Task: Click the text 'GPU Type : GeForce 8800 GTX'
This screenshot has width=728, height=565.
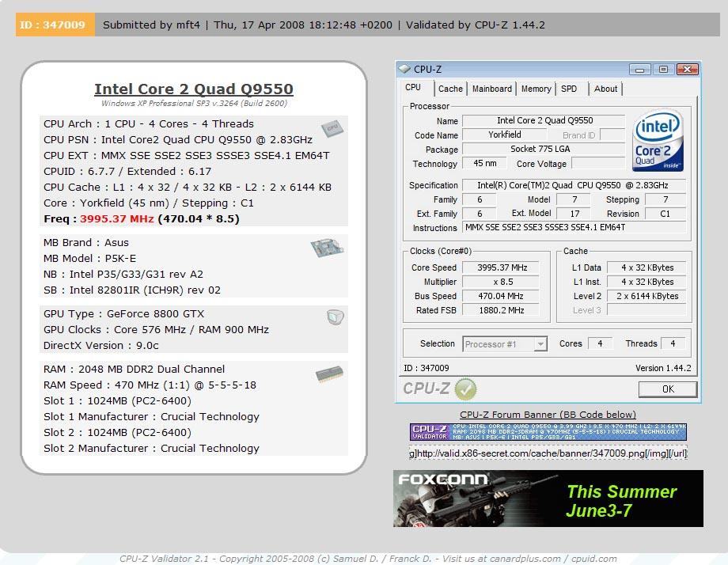Action: click(x=124, y=314)
